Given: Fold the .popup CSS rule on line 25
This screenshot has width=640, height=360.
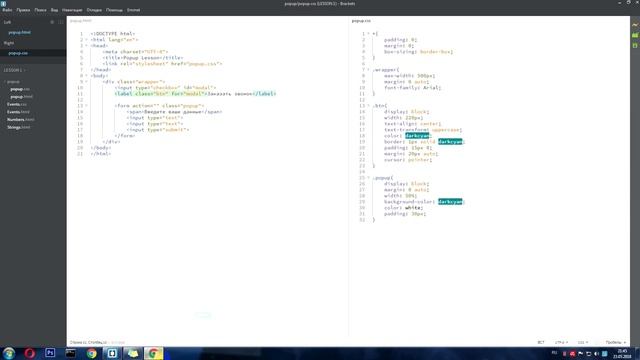Looking at the screenshot, I should pyautogui.click(x=368, y=178).
